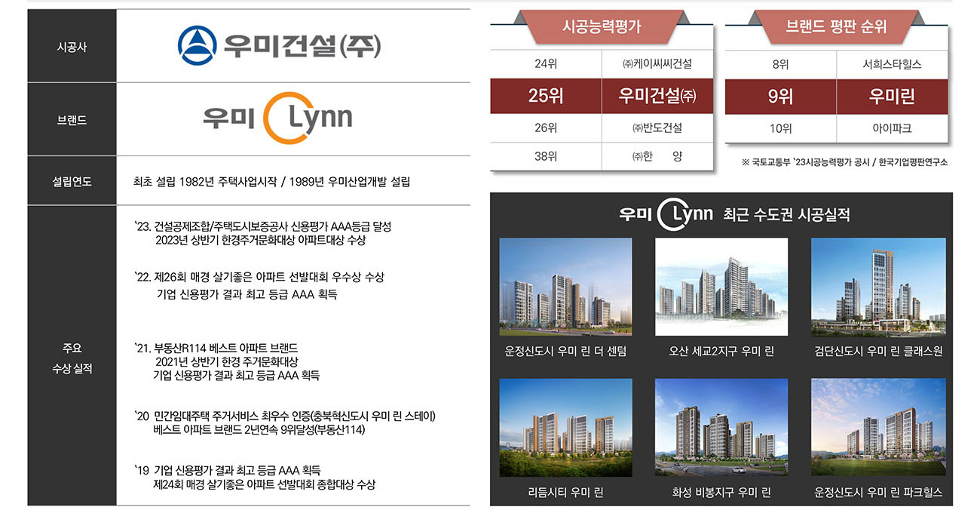Click the highlighted 9위 brand rank cell

click(x=781, y=96)
